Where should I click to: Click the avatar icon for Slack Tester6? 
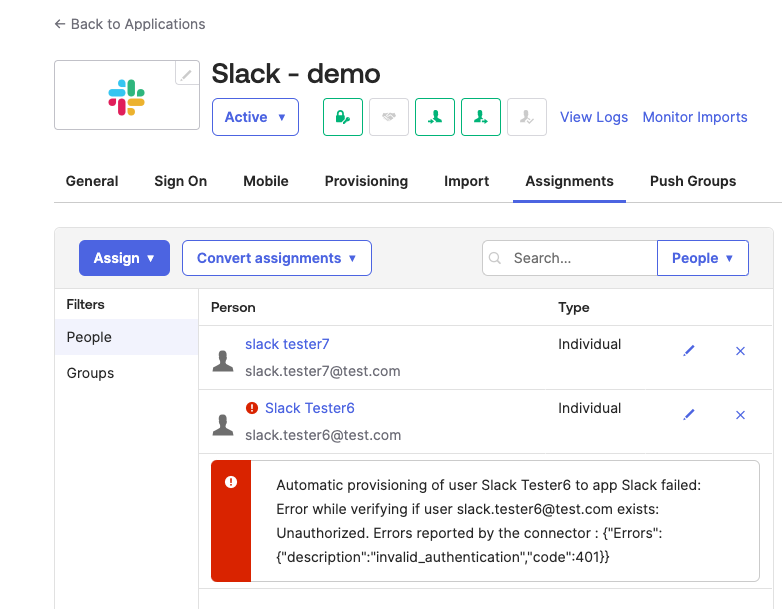click(223, 425)
